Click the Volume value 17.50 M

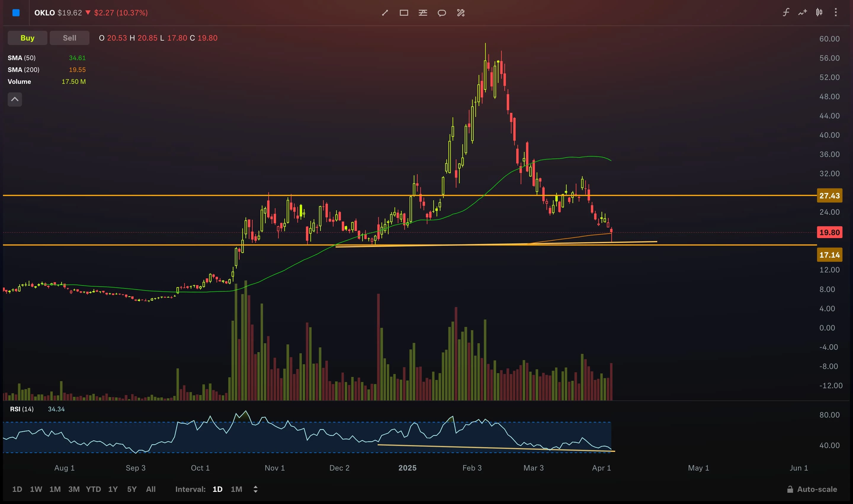point(74,81)
